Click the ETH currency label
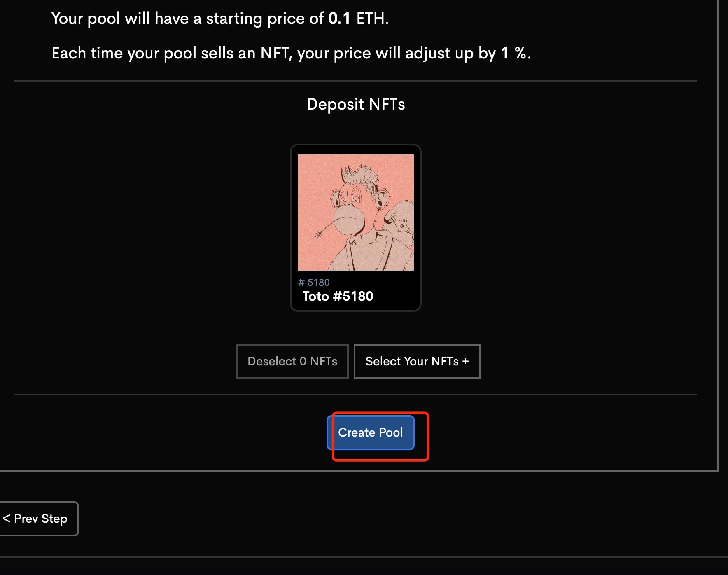This screenshot has height=575, width=728. coord(372,19)
